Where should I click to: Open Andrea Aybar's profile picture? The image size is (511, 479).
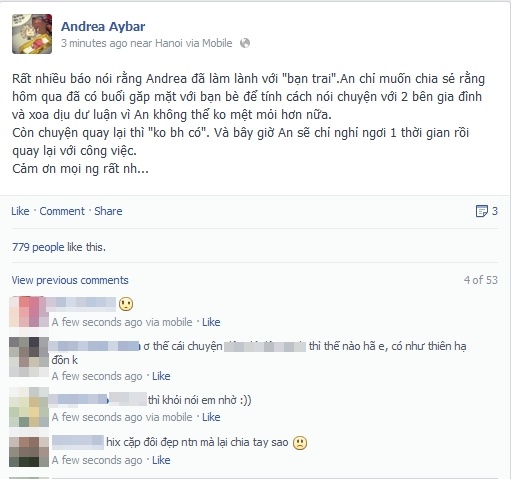tap(32, 34)
